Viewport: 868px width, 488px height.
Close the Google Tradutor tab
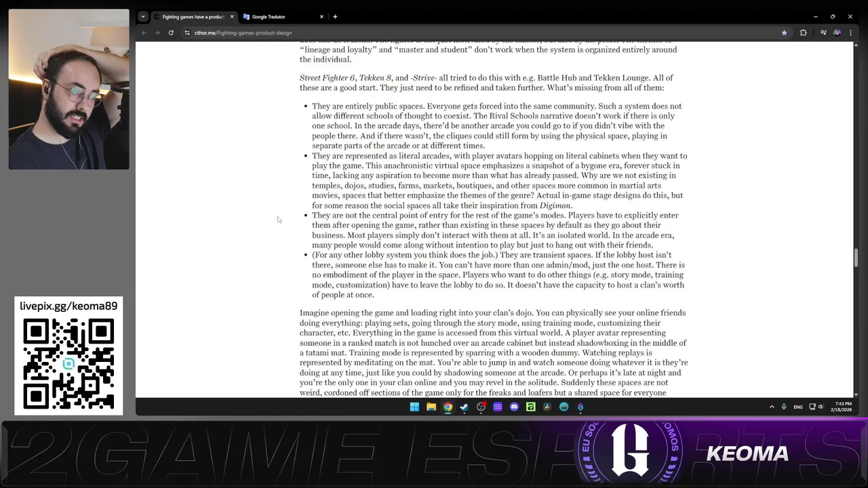pos(321,16)
